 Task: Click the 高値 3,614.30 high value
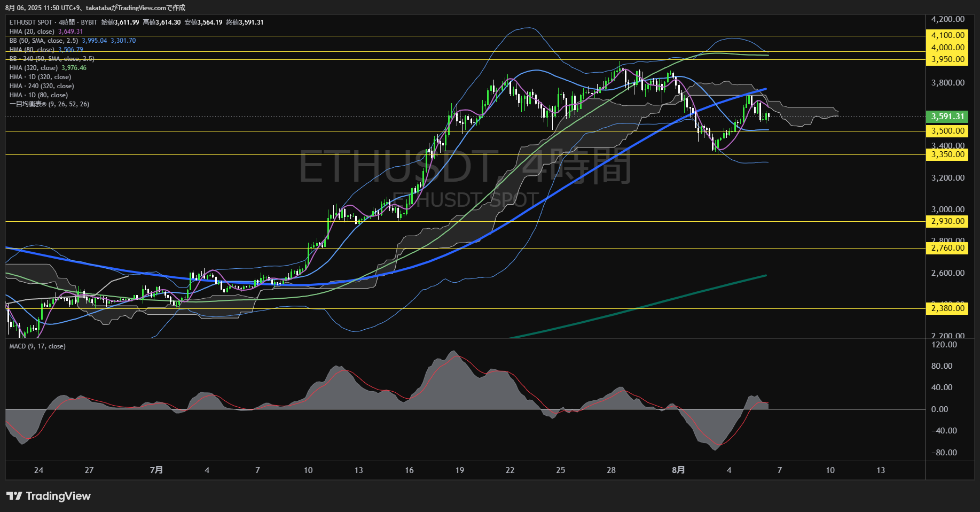(x=162, y=22)
